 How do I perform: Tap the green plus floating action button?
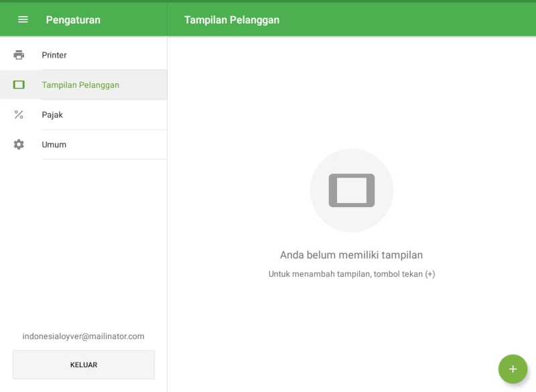513,369
